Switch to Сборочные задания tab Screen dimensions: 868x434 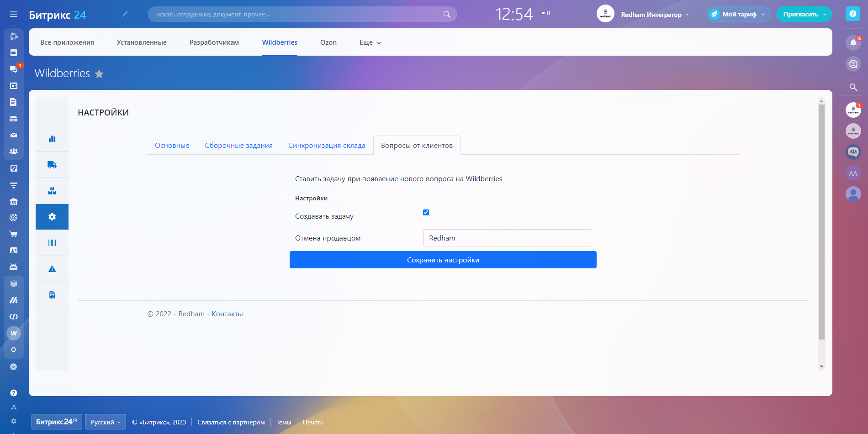pos(238,146)
